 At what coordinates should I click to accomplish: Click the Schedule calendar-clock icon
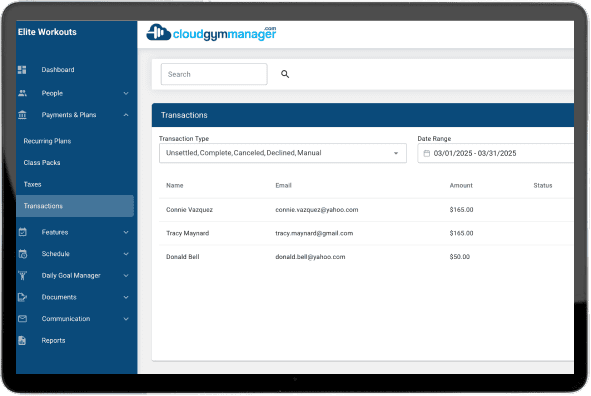click(x=23, y=254)
